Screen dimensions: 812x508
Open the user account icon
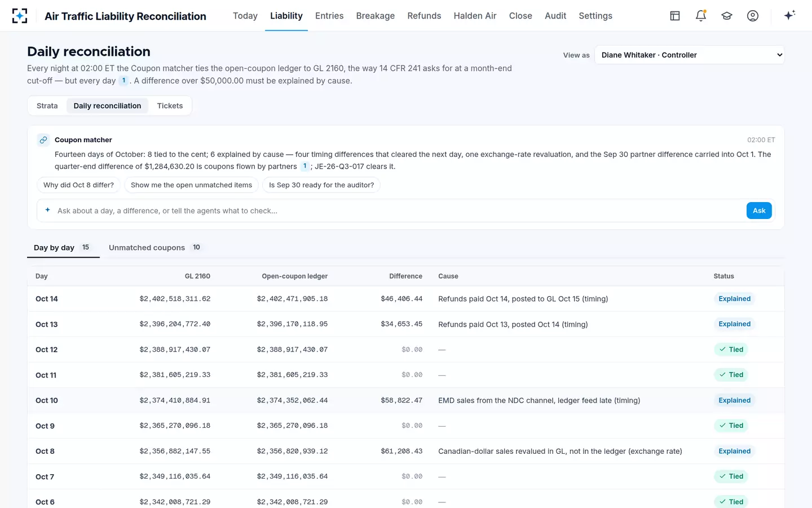tap(753, 16)
